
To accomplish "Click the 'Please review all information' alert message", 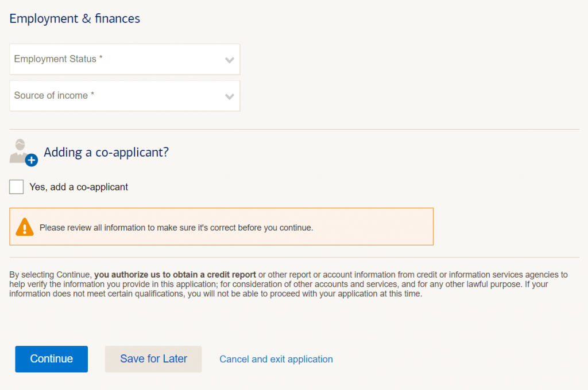I will click(176, 228).
